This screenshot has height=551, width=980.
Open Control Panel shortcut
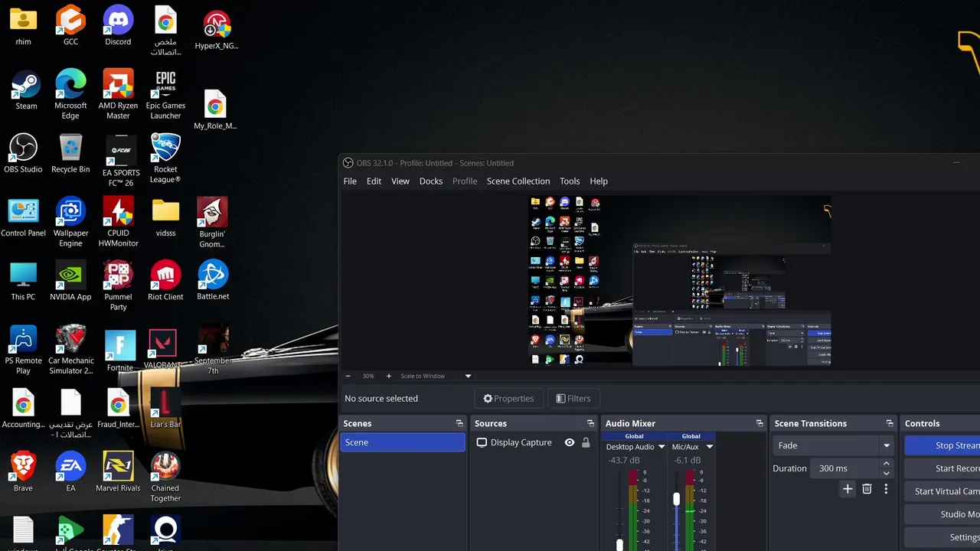tap(23, 218)
